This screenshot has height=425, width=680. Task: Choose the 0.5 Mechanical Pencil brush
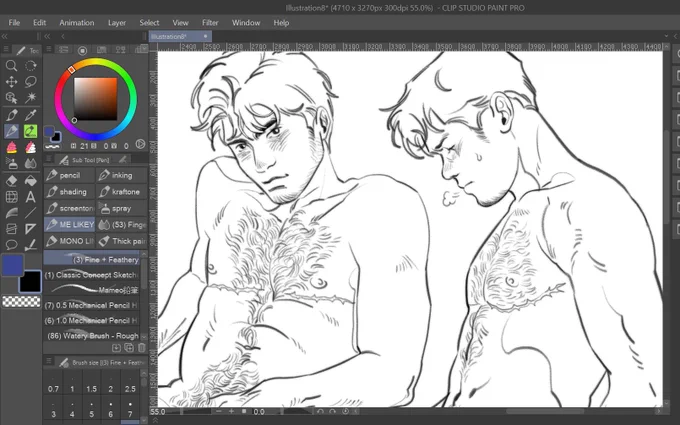pos(92,305)
